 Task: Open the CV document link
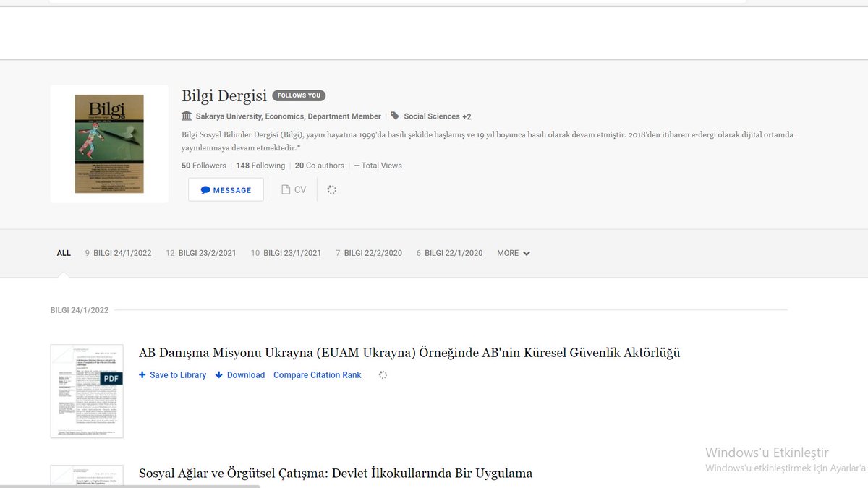click(294, 189)
